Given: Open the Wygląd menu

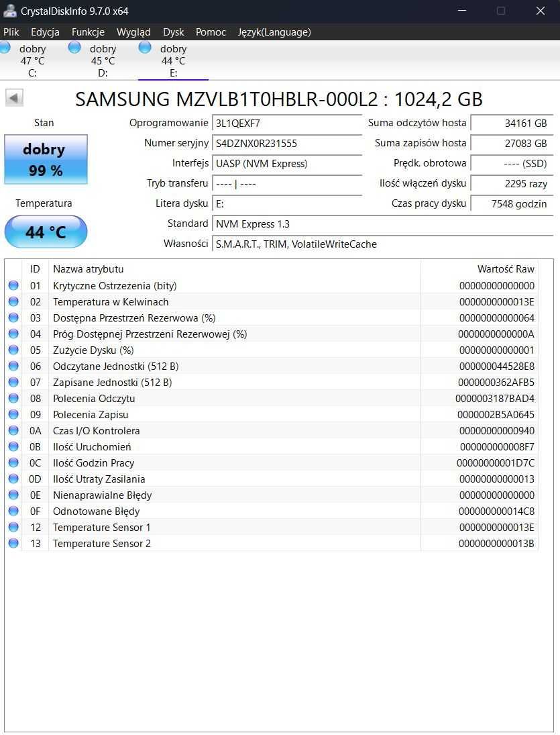Looking at the screenshot, I should pyautogui.click(x=133, y=32).
